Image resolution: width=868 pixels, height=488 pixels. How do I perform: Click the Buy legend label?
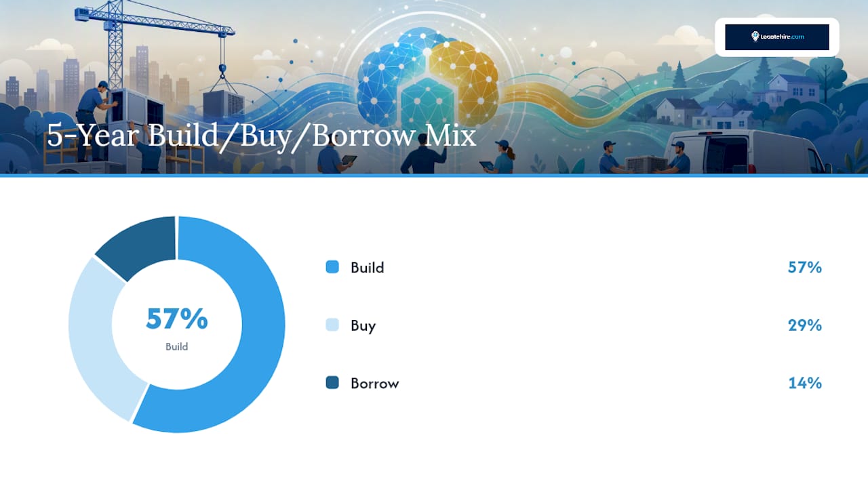pos(363,325)
